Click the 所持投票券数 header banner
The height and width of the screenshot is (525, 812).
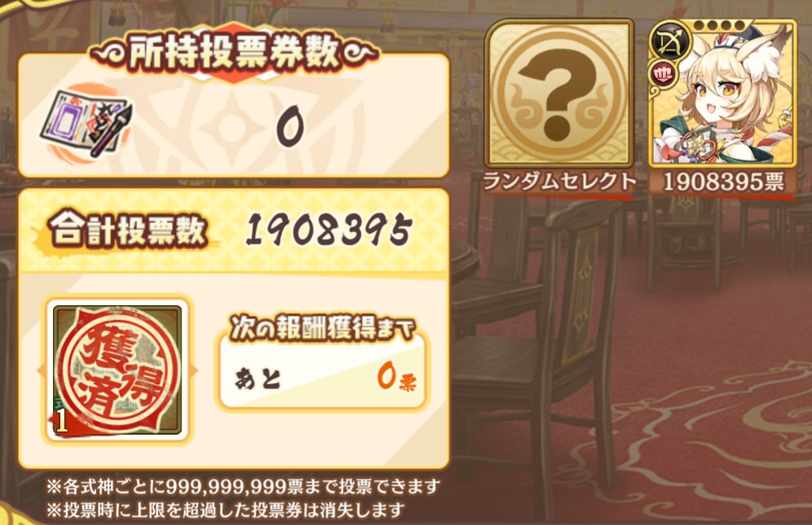tap(234, 52)
